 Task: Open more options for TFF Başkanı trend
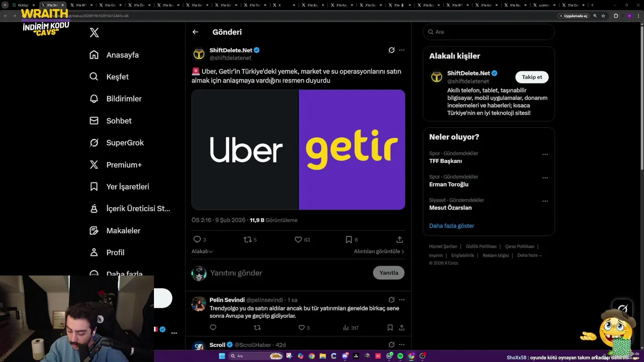(545, 155)
